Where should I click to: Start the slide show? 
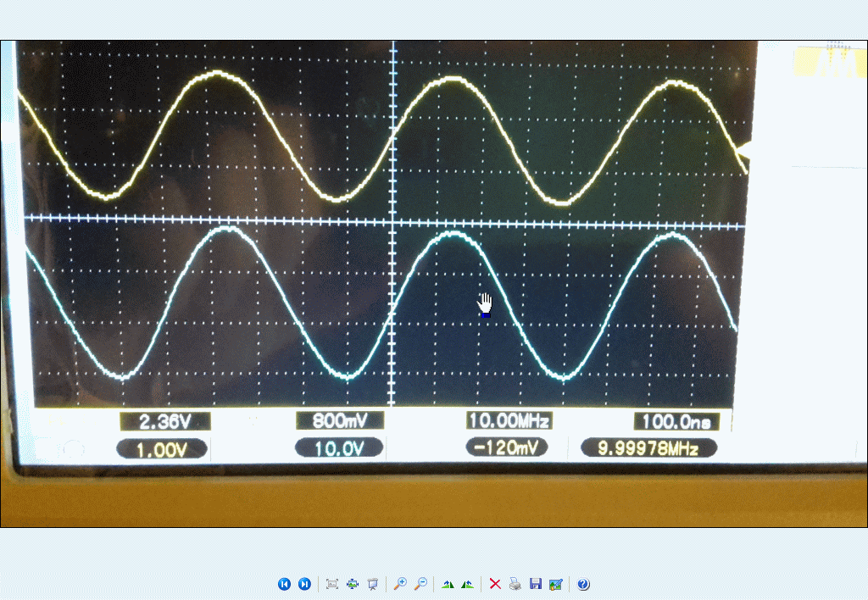372,584
